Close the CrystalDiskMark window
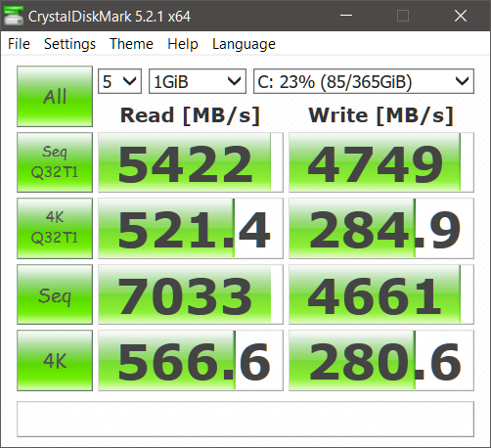Screen dimensions: 491x448 point(461,16)
